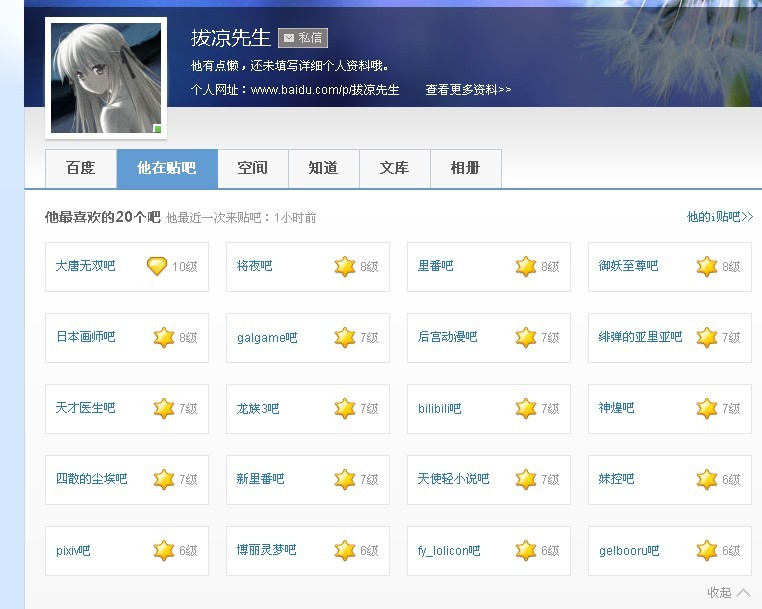The image size is (762, 609).
Task: Click the star badge next to 将夜吧
Action: 345,266
